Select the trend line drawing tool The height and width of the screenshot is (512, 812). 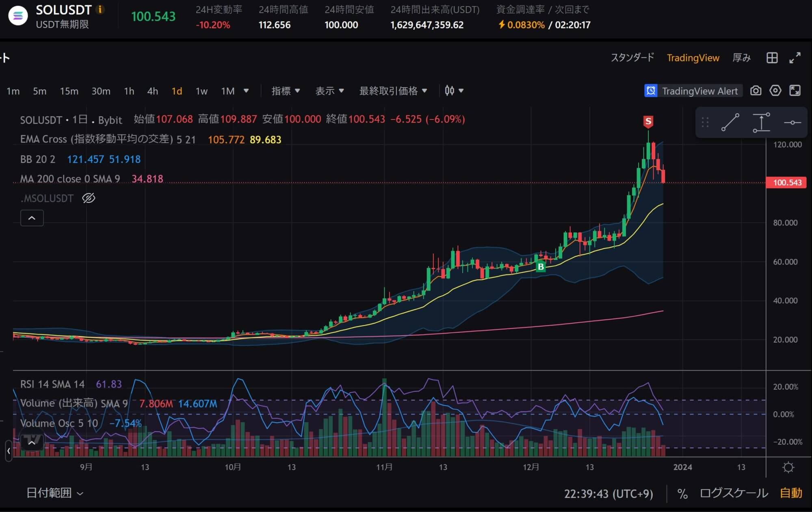(x=730, y=122)
